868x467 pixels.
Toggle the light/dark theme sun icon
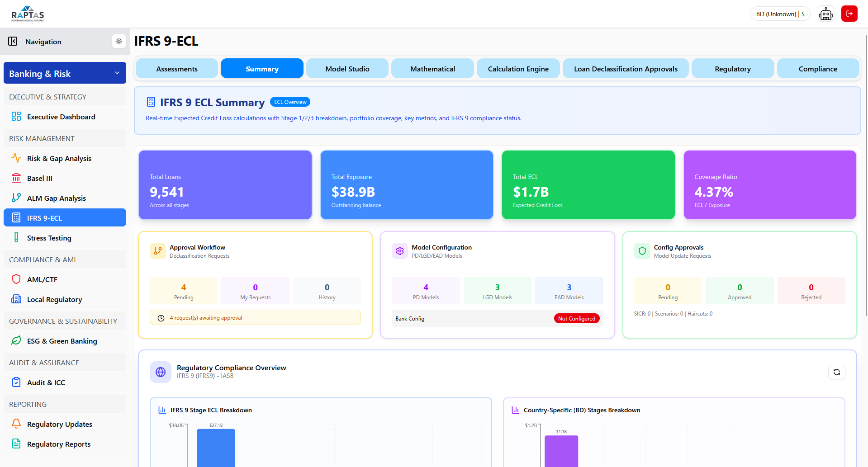(x=119, y=41)
